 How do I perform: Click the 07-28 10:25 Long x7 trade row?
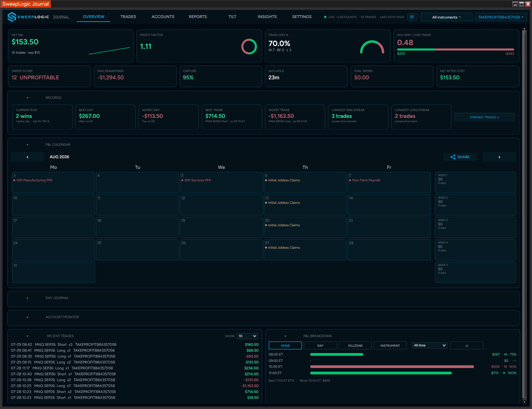(x=135, y=386)
